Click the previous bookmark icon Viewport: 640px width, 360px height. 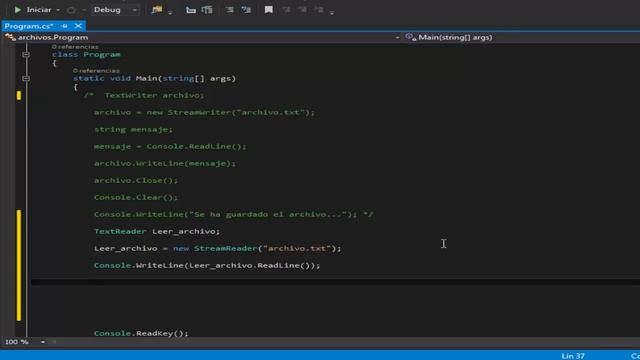pyautogui.click(x=286, y=10)
